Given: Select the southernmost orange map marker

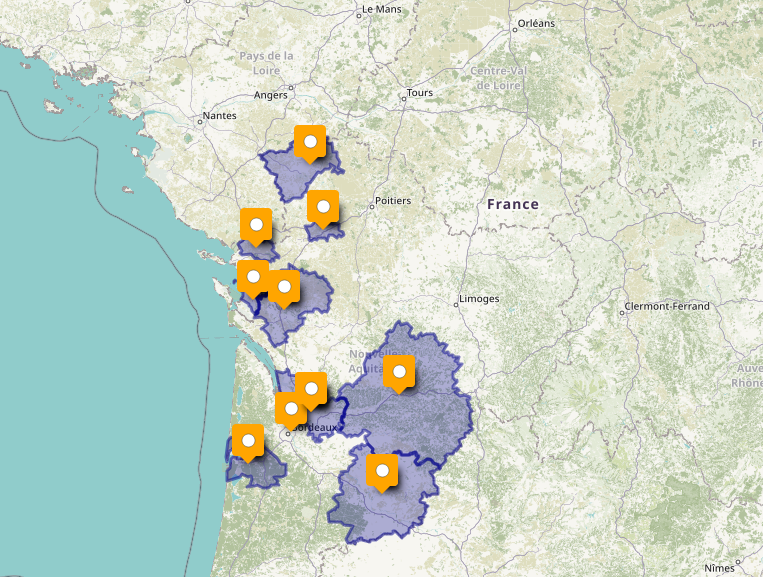Looking at the screenshot, I should (381, 470).
